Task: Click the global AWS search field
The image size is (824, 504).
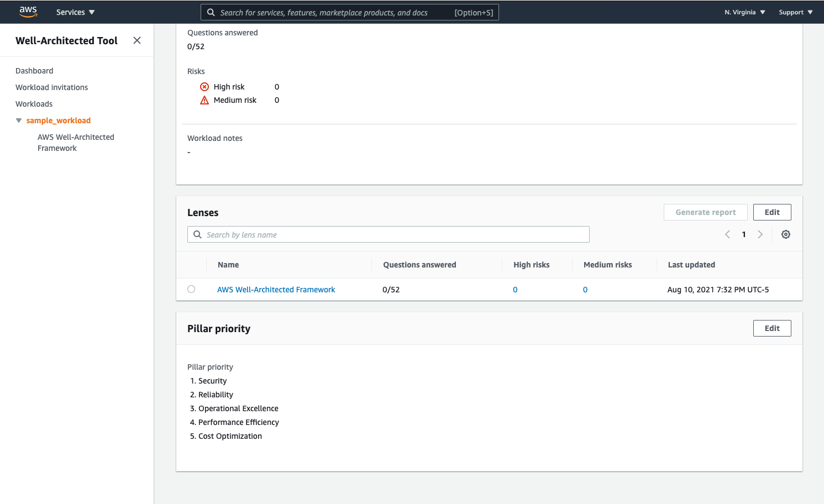Action: pos(350,12)
